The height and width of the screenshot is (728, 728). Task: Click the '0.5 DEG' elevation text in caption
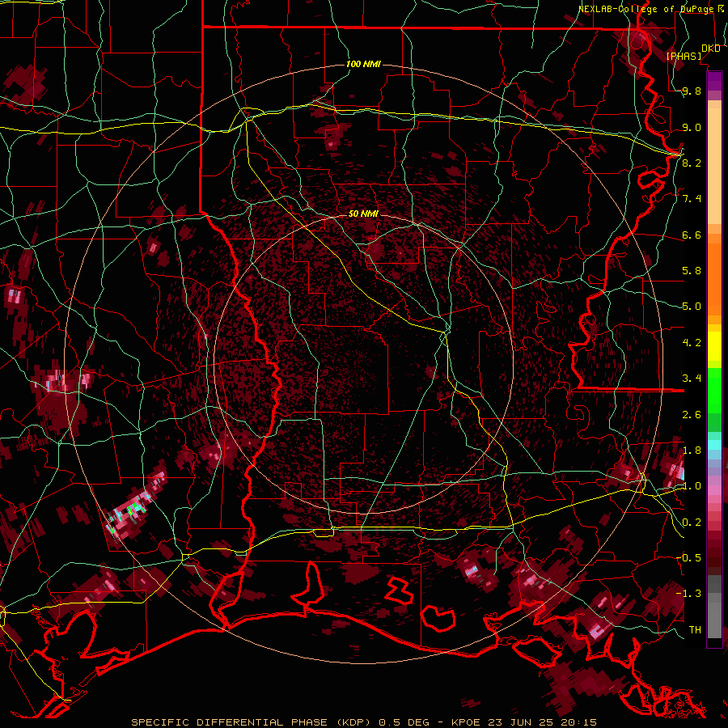403,722
